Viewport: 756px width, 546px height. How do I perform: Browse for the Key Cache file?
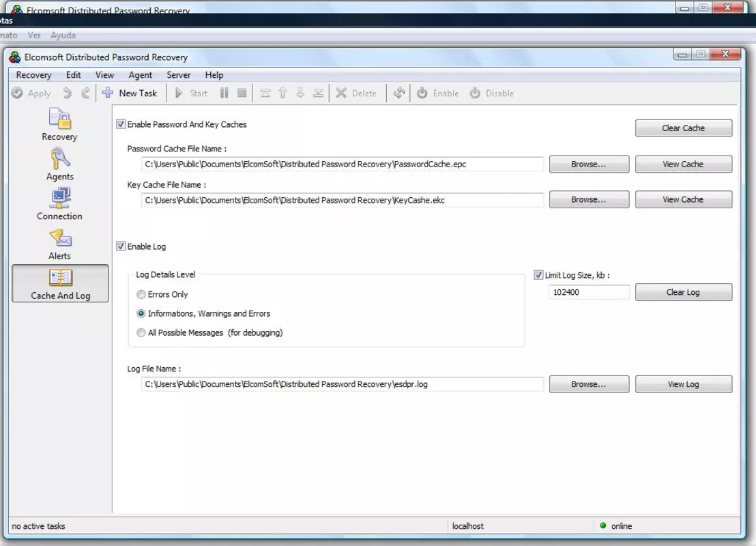(x=589, y=199)
